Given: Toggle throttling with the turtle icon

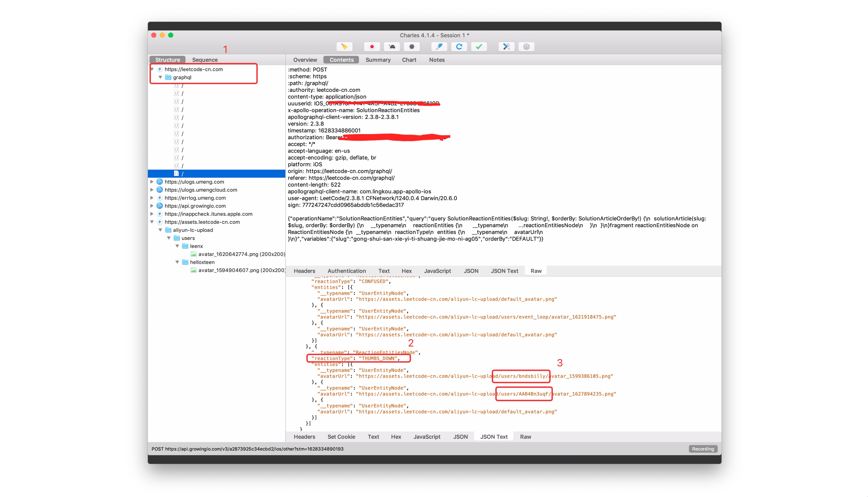Looking at the screenshot, I should 392,47.
